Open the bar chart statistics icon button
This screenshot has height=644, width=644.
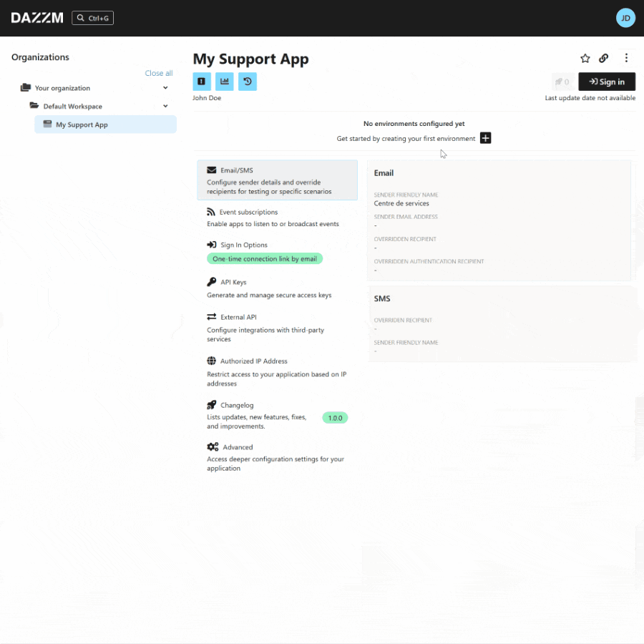[x=225, y=82]
